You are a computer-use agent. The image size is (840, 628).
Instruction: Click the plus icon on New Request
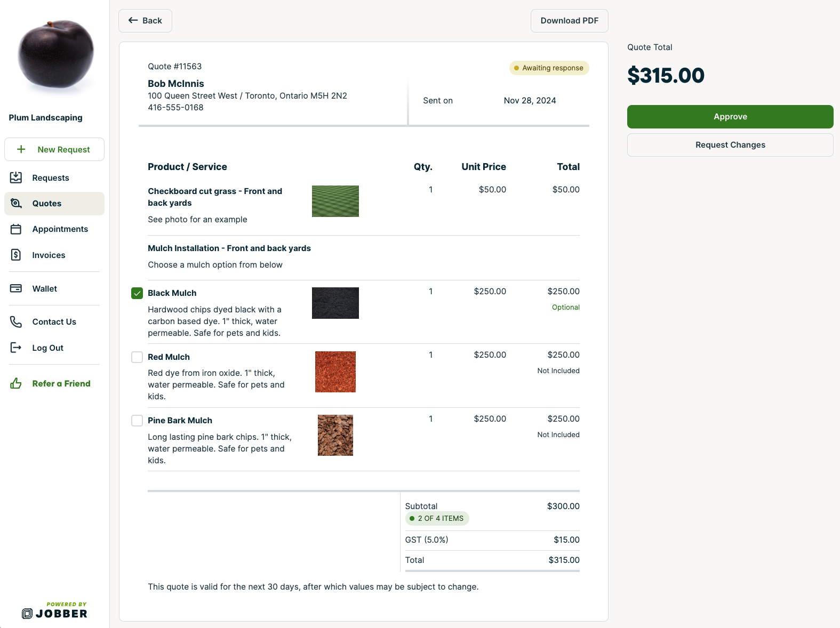pyautogui.click(x=21, y=149)
